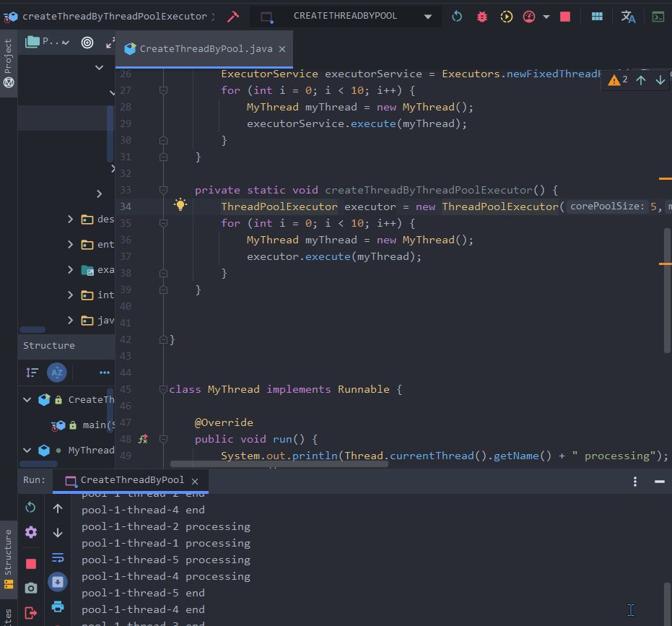Click the camera dump threads icon
Screen dimensions: 672x626
(x=31, y=588)
